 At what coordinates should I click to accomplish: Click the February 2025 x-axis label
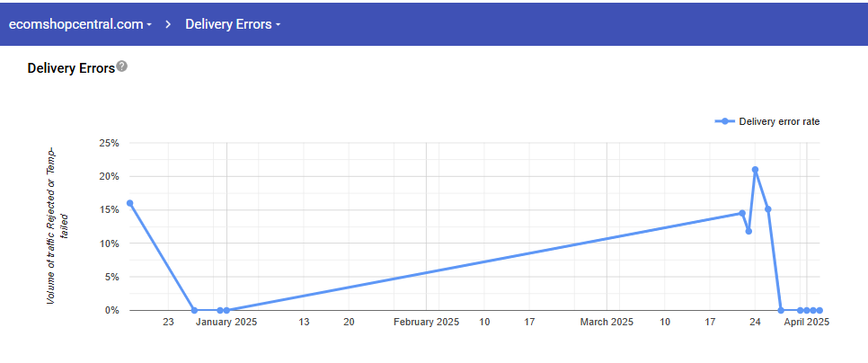coord(426,322)
